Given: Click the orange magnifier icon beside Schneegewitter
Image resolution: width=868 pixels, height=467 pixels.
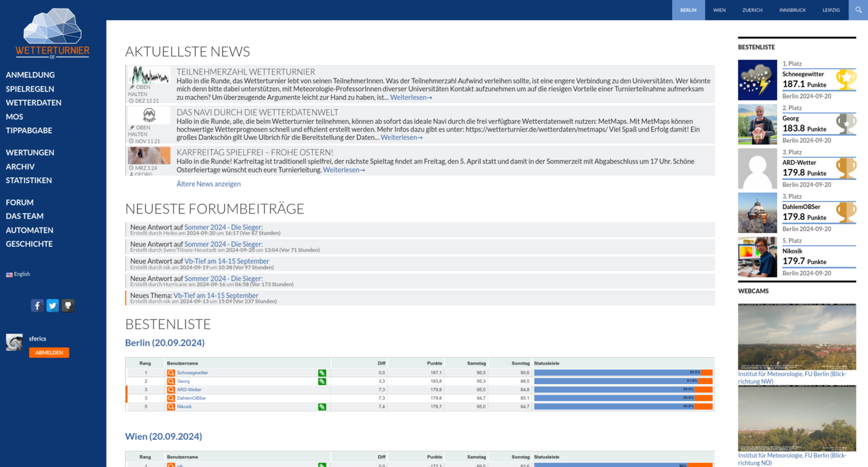Looking at the screenshot, I should (171, 373).
